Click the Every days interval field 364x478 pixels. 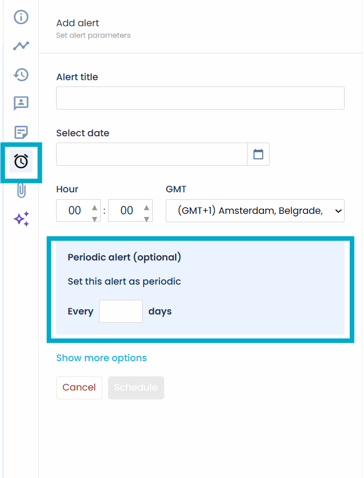click(121, 311)
